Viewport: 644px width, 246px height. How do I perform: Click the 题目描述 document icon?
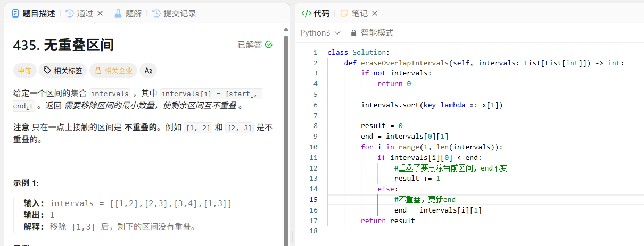click(x=15, y=13)
